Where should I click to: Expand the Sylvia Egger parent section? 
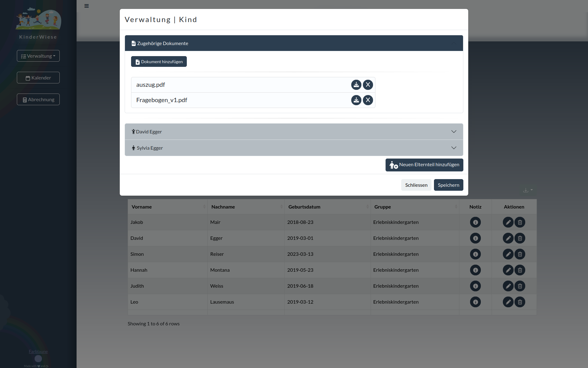coord(294,148)
